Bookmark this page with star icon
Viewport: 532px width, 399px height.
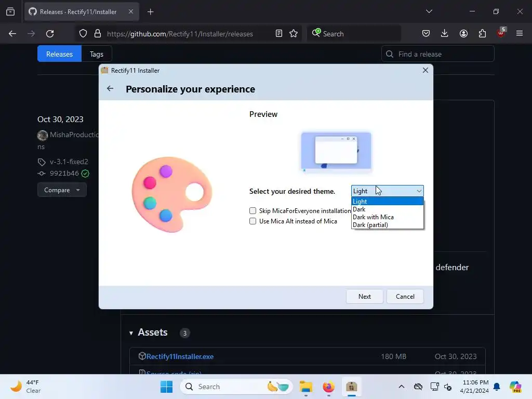294,34
